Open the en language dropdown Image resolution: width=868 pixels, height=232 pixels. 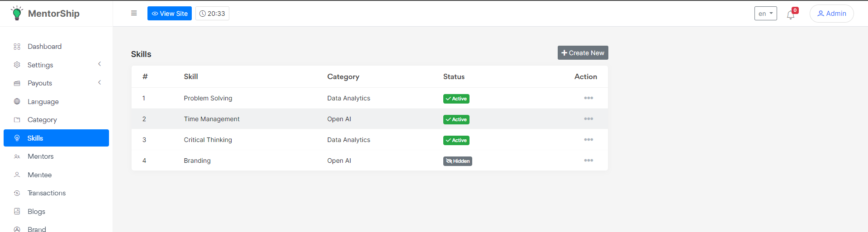click(765, 14)
